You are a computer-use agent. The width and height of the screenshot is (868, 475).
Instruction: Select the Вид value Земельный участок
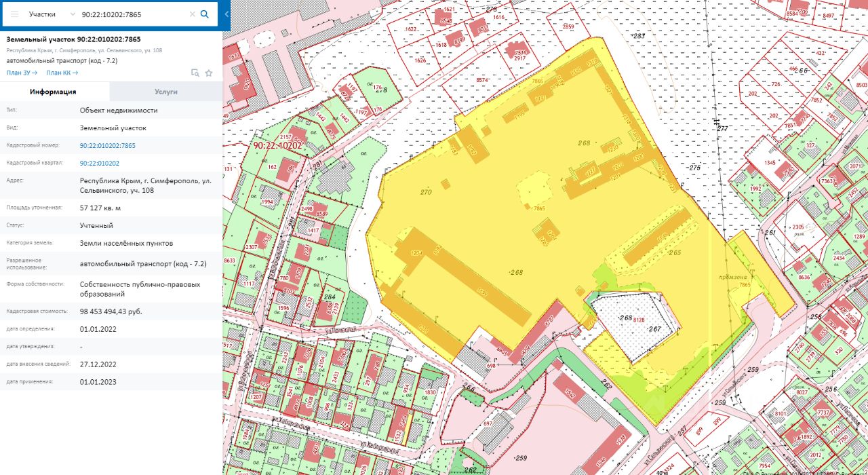(x=113, y=128)
